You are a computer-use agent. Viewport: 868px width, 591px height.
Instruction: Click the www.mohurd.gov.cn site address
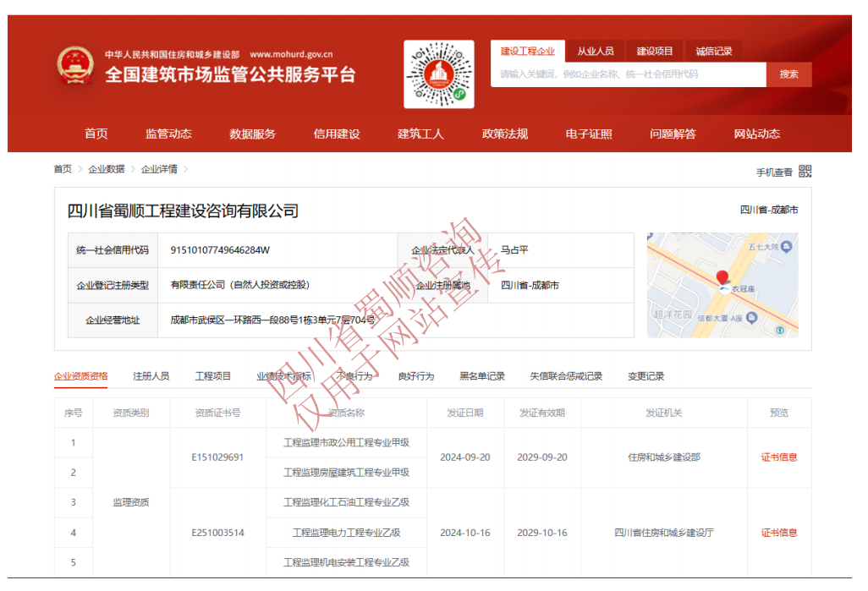click(x=291, y=54)
